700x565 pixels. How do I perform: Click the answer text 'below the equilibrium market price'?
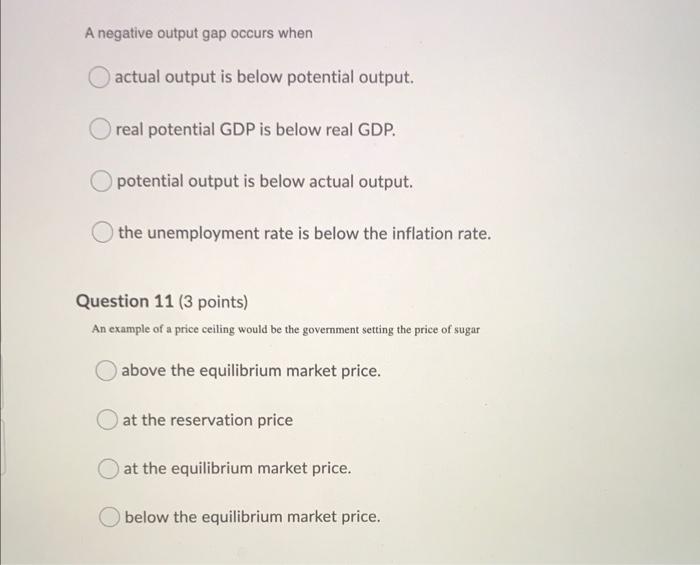point(253,517)
